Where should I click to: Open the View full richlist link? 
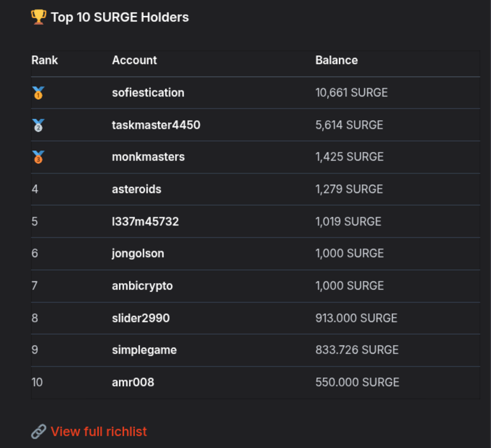(x=98, y=432)
